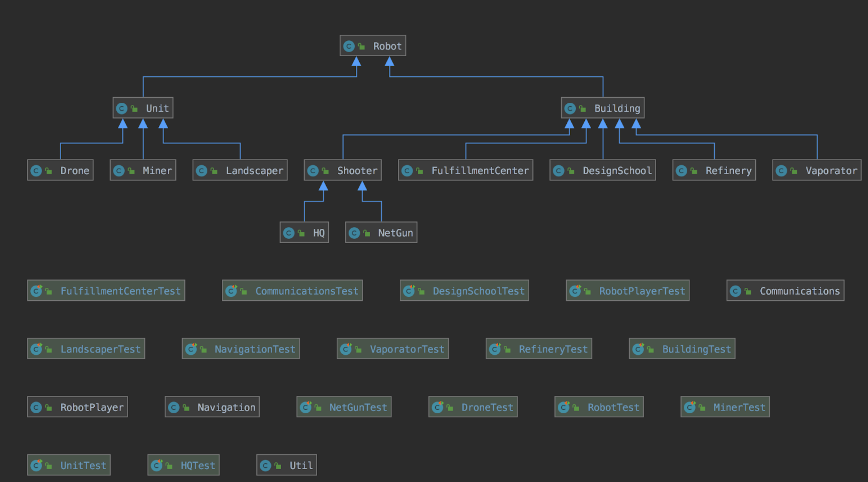Click the class icon on Shooter node
The image size is (868, 482).
tap(313, 171)
